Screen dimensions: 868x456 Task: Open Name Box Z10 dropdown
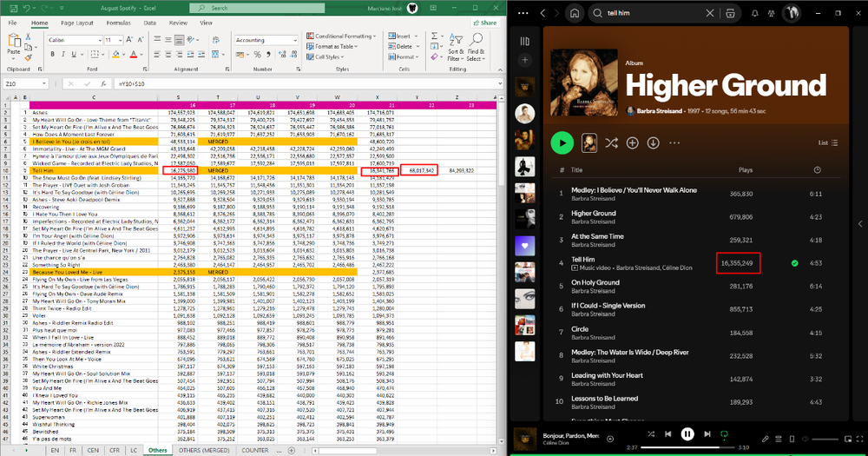click(43, 83)
